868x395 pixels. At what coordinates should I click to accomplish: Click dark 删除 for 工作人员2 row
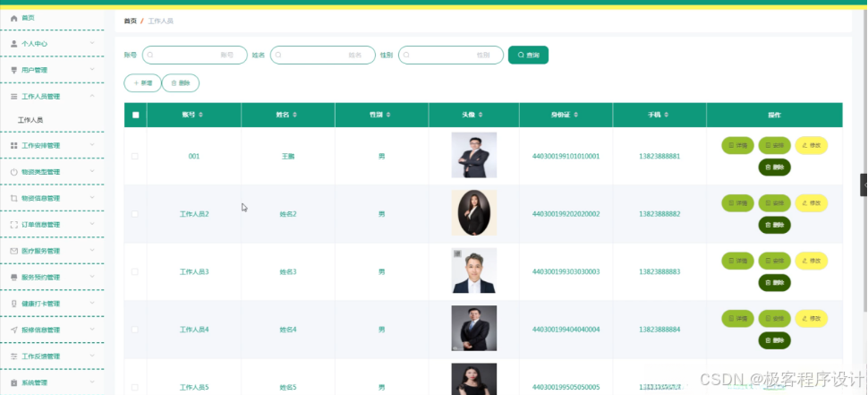pos(774,225)
